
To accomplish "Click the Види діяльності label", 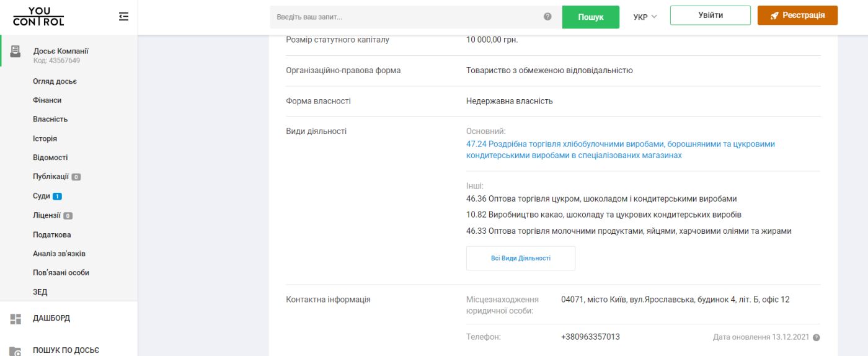I will pyautogui.click(x=316, y=131).
